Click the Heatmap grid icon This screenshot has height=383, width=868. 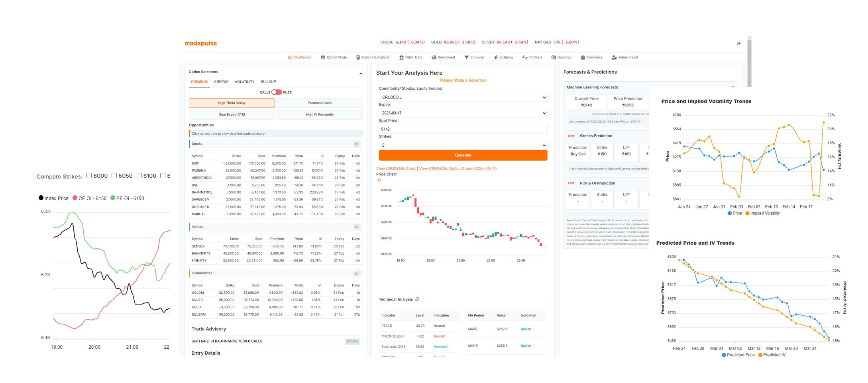(x=554, y=57)
